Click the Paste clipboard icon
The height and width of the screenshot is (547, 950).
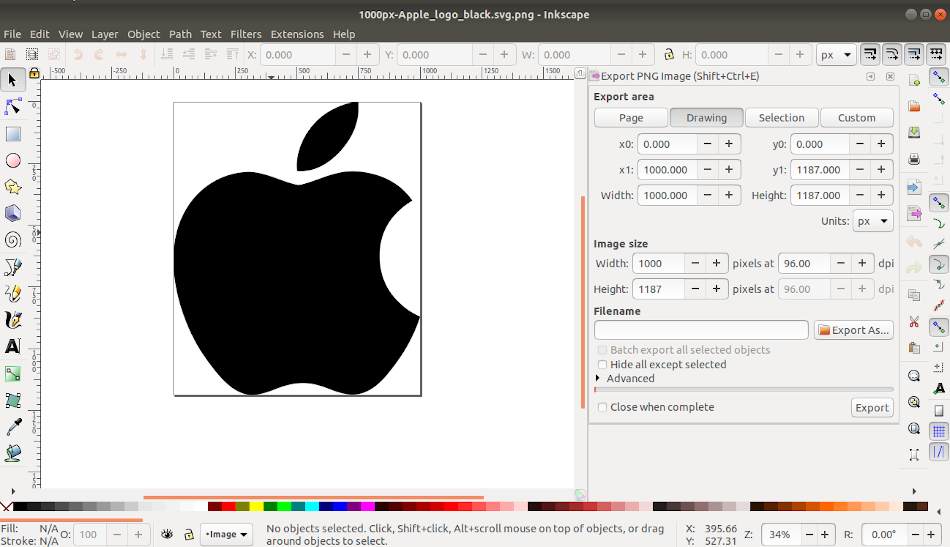(x=914, y=348)
